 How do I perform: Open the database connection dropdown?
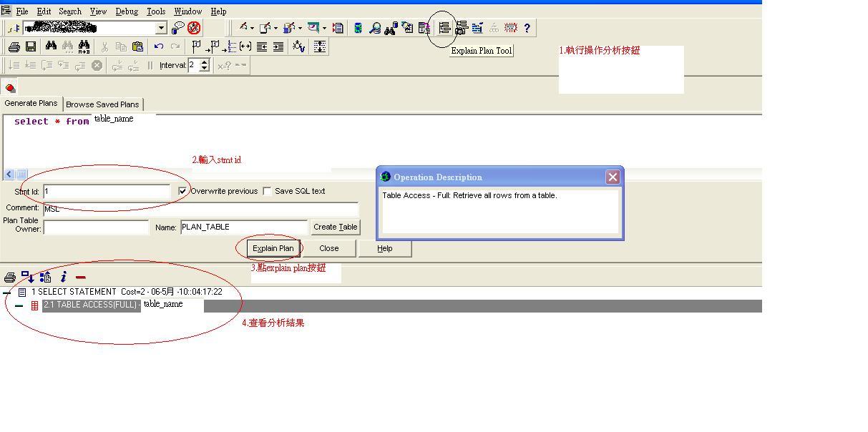[x=162, y=27]
